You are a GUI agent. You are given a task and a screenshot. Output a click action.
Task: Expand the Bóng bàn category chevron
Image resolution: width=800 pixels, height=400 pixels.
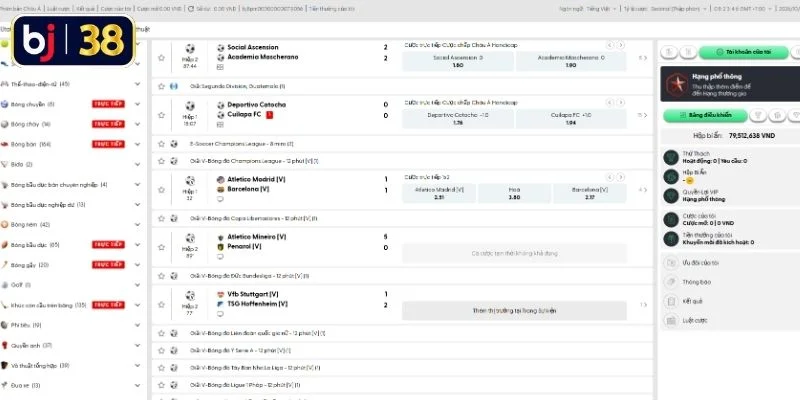137,144
